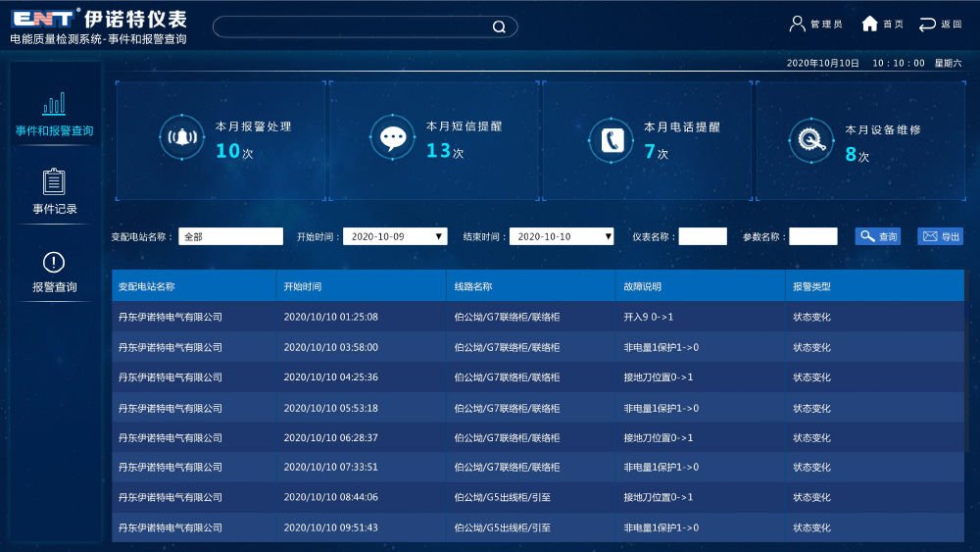The image size is (980, 552).
Task: Open 报警查询 in the sidebar
Action: point(55,271)
